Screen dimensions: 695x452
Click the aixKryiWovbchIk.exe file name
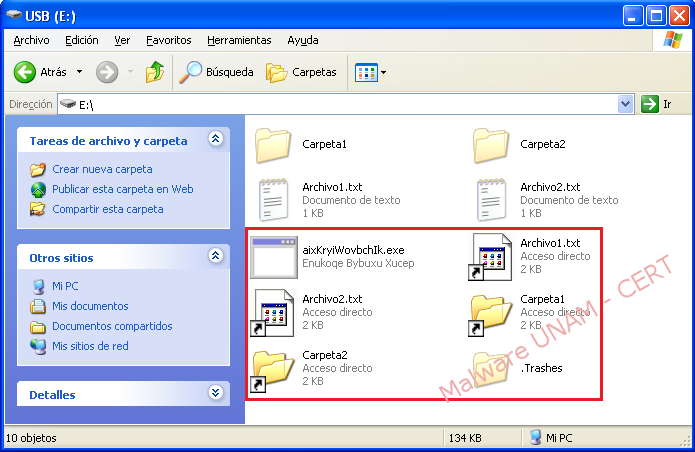353,250
